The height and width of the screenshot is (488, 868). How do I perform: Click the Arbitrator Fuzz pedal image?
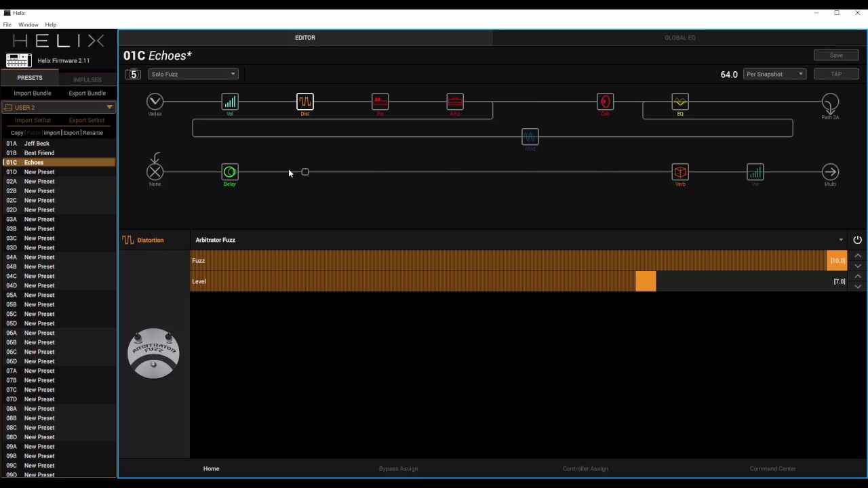153,353
